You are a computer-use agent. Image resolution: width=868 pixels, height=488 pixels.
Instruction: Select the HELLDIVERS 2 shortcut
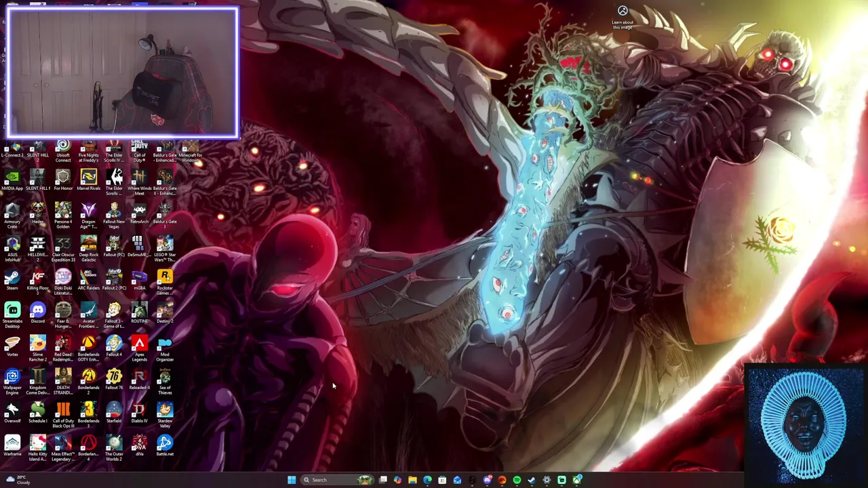click(37, 249)
